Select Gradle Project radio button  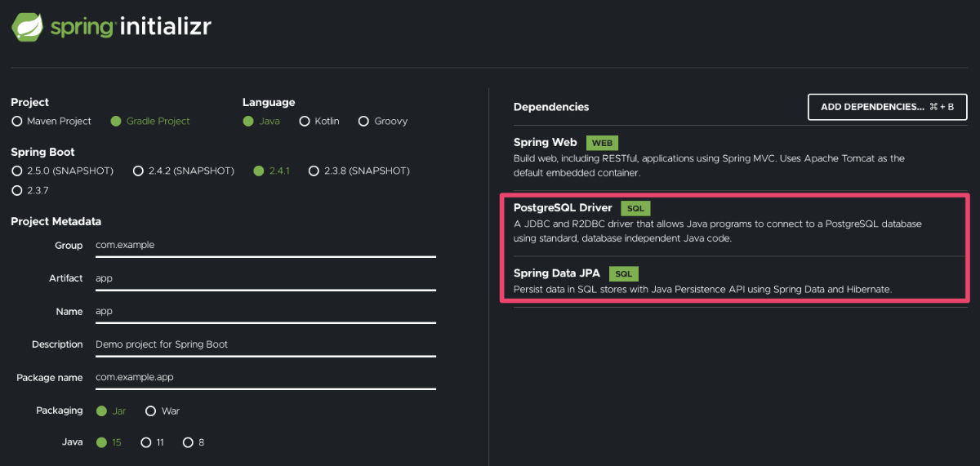(x=116, y=121)
